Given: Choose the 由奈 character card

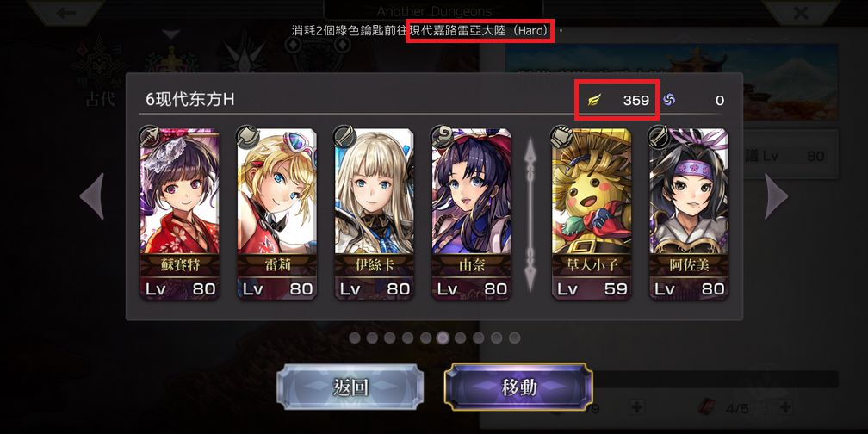Looking at the screenshot, I should click(x=472, y=214).
